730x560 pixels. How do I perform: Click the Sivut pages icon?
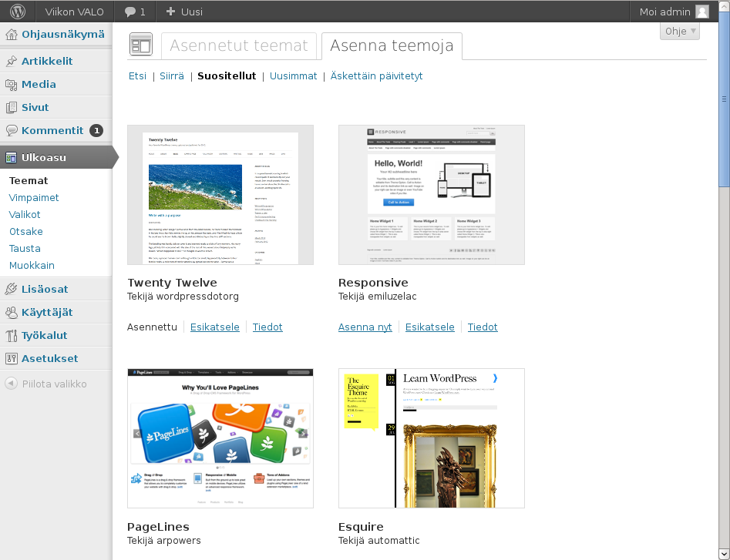point(11,107)
